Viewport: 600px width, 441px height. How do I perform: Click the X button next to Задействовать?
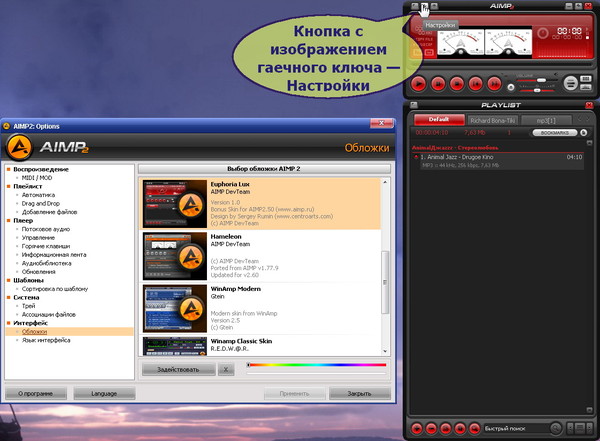(226, 369)
